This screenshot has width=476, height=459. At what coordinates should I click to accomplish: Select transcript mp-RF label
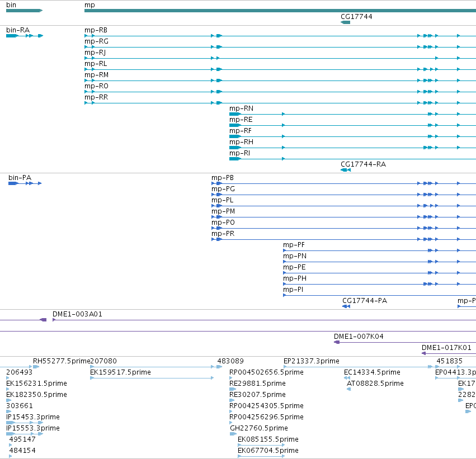[x=241, y=131]
